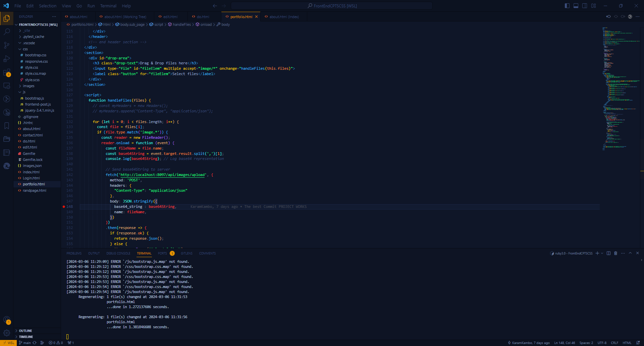Toggle primary side bar layout icon
Viewport: 644px width, 346px height.
click(567, 6)
